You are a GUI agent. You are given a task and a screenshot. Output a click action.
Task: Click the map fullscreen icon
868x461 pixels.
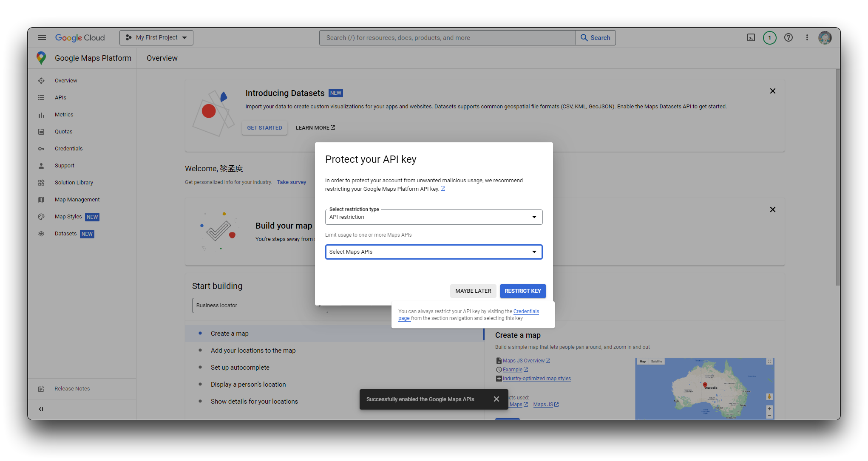click(x=769, y=362)
